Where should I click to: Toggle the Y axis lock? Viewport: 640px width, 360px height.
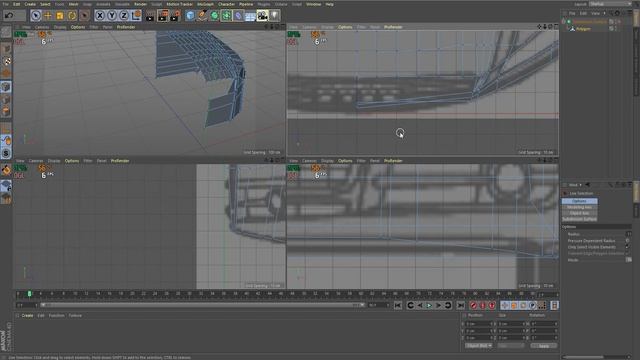coord(112,16)
